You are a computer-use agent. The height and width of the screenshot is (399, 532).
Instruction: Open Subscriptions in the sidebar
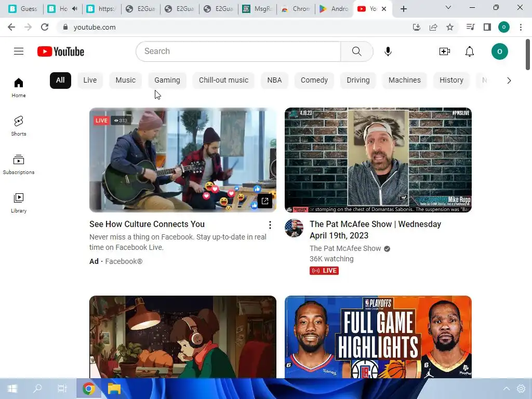[x=19, y=164]
